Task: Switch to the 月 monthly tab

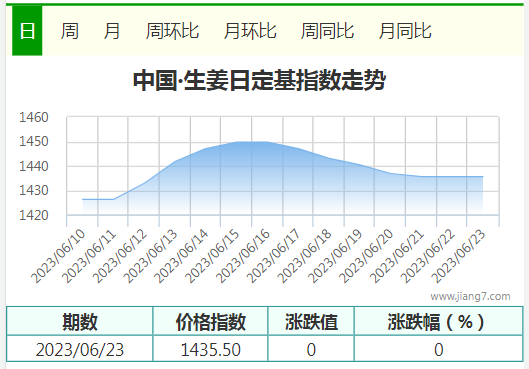Action: click(x=112, y=31)
